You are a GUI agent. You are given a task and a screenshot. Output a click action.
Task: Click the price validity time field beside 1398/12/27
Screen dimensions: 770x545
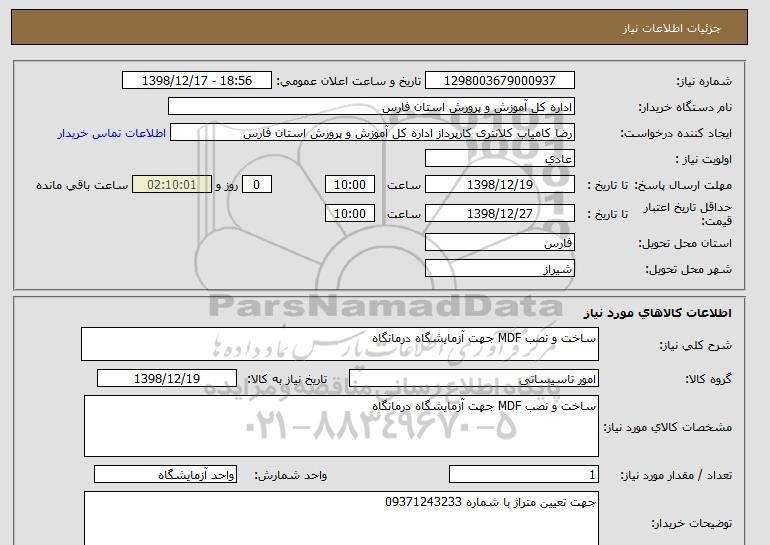pos(350,214)
